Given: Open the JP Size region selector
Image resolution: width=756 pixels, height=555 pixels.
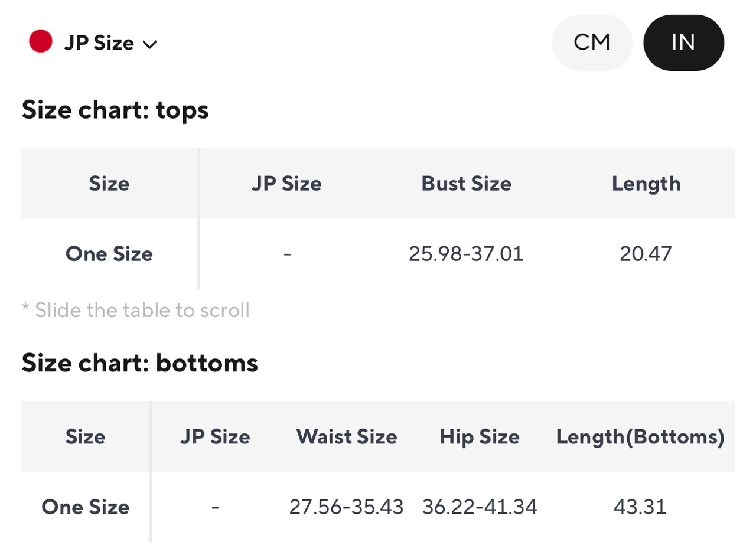Looking at the screenshot, I should coord(93,43).
